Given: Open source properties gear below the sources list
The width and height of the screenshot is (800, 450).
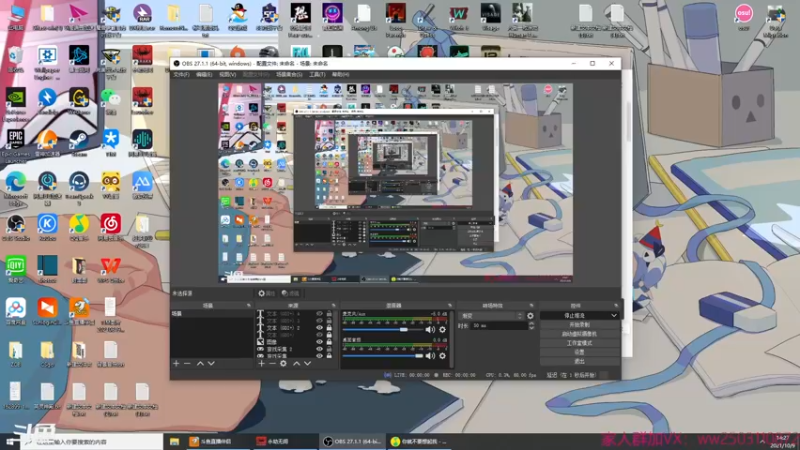Looking at the screenshot, I should (x=284, y=363).
